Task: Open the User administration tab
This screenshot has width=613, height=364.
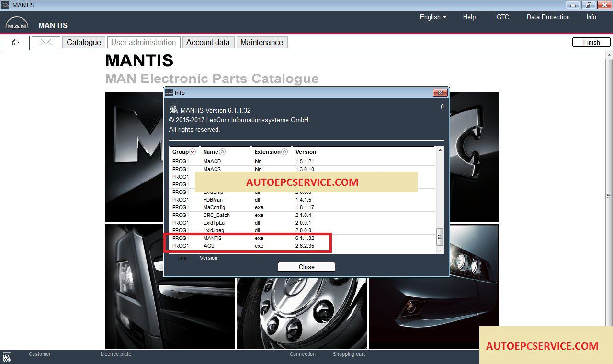Action: tap(144, 42)
